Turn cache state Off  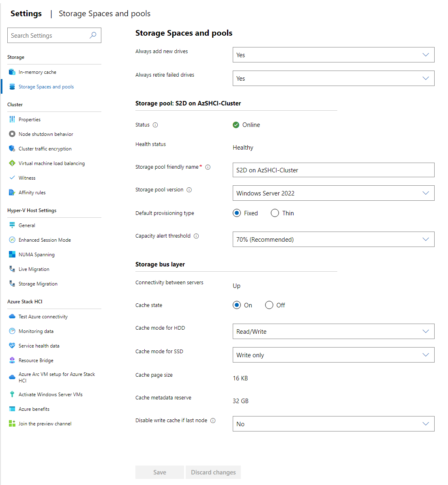269,305
